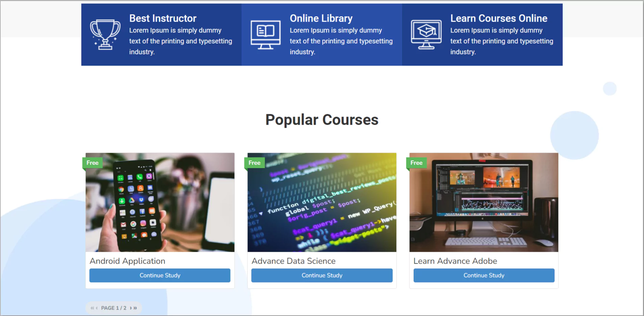Open the Android Application phone thumbnail

tap(160, 202)
